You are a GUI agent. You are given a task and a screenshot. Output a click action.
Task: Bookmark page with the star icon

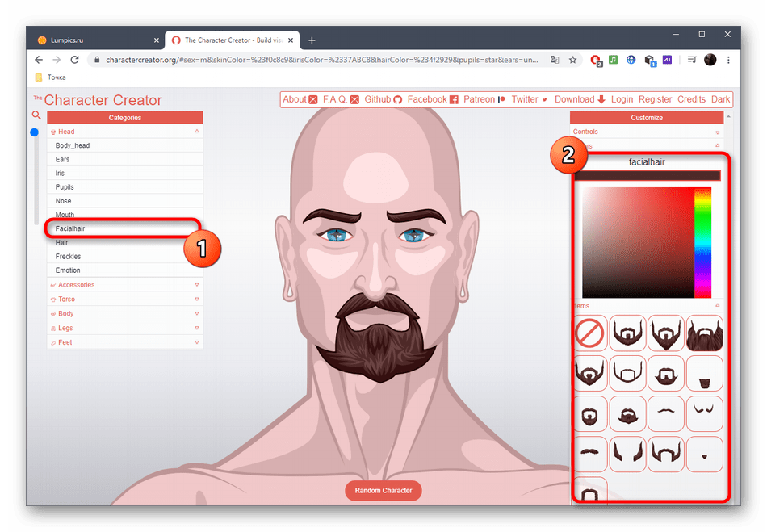point(572,60)
